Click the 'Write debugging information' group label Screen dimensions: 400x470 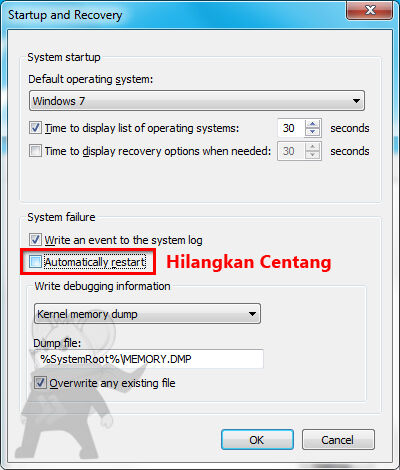tap(102, 286)
